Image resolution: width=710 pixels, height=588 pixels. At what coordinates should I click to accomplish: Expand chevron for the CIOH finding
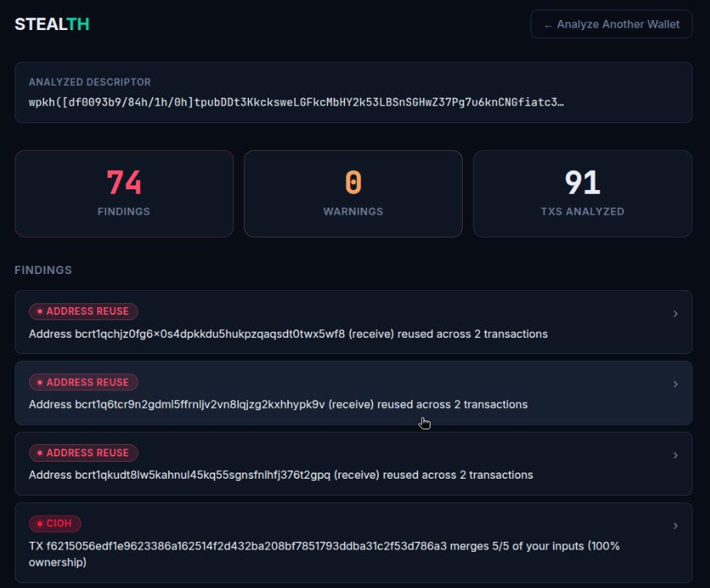675,526
